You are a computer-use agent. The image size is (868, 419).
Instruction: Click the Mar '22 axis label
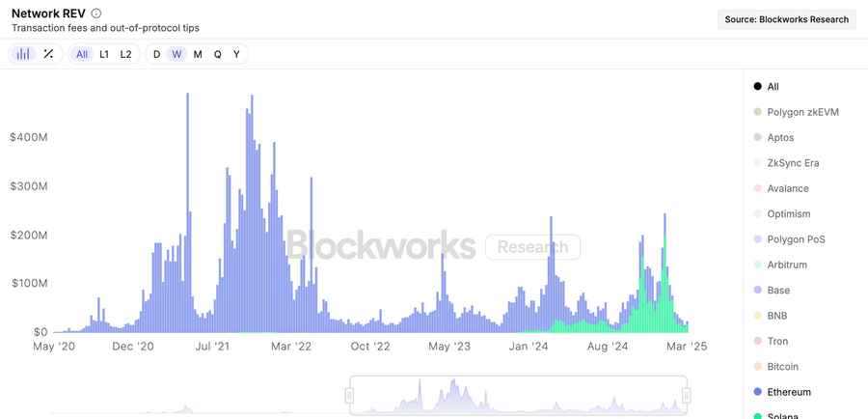[x=291, y=347]
